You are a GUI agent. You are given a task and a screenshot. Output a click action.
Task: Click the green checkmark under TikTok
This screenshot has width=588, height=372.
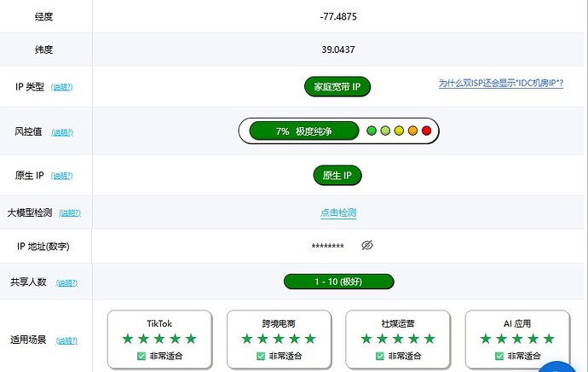coord(141,356)
